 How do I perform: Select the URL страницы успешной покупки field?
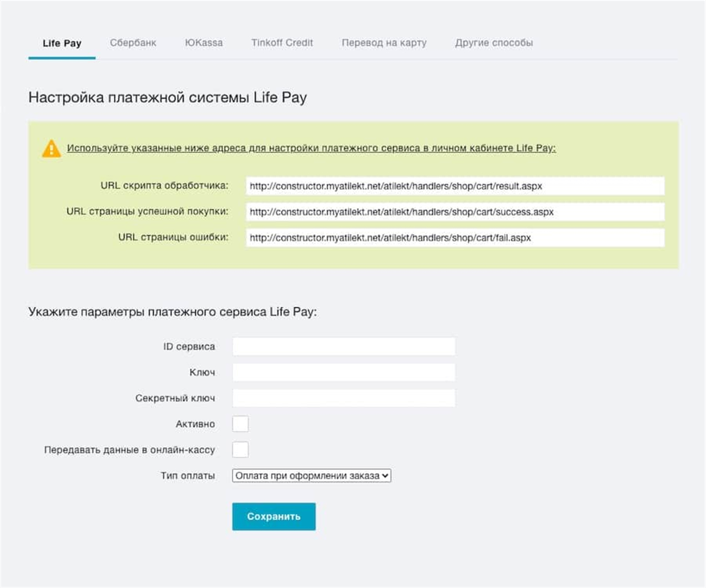[x=455, y=212]
